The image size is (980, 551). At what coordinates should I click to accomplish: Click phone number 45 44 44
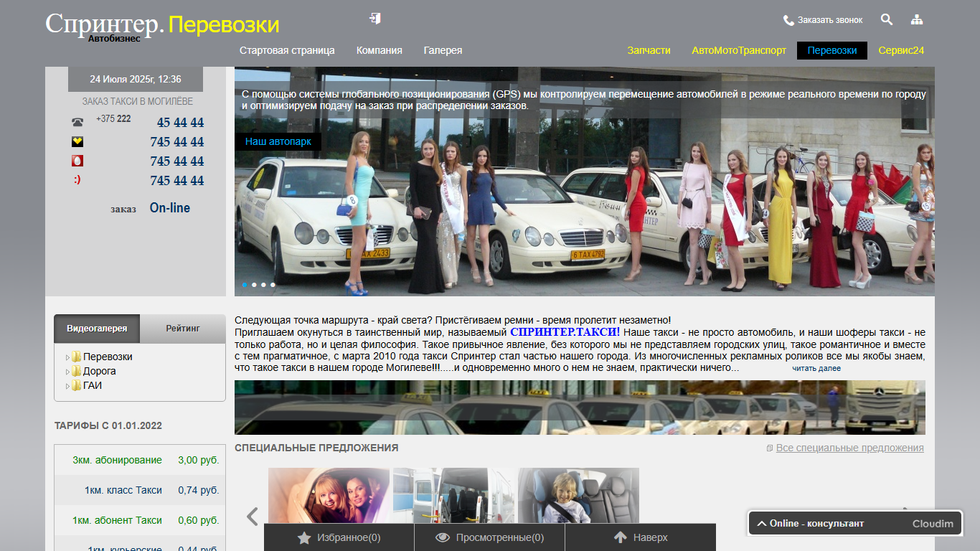180,123
